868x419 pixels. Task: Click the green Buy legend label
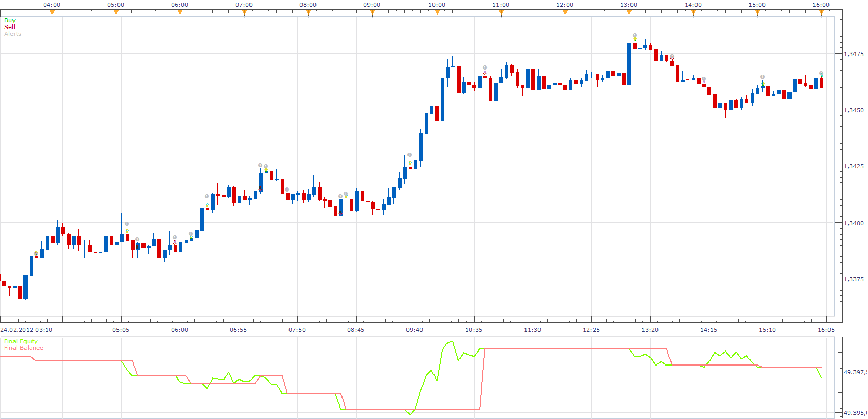[x=10, y=20]
